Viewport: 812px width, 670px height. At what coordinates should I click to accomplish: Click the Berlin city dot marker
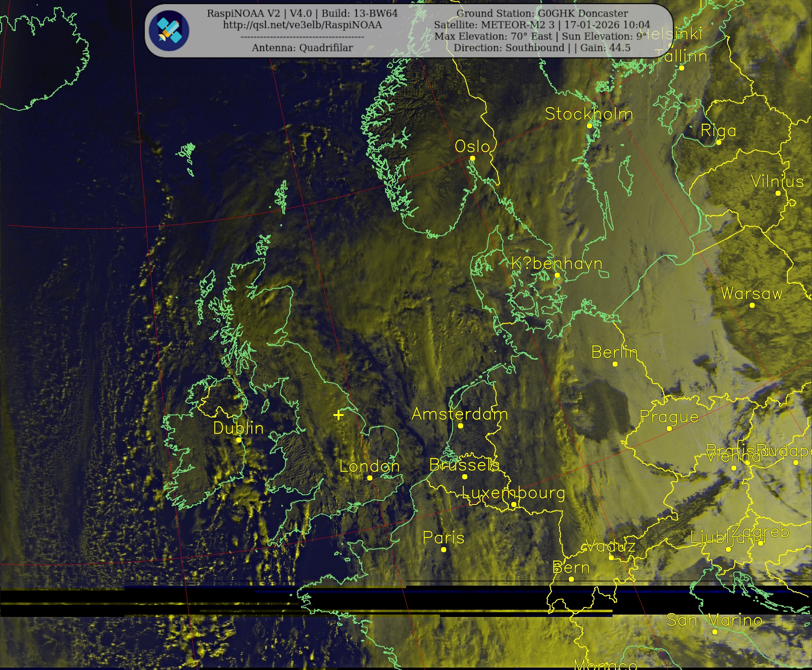pos(615,364)
